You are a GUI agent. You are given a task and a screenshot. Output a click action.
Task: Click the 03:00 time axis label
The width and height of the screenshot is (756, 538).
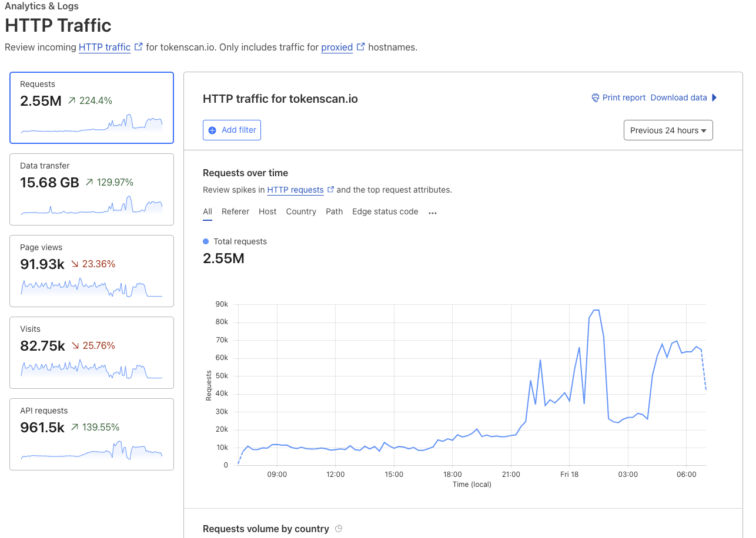628,474
